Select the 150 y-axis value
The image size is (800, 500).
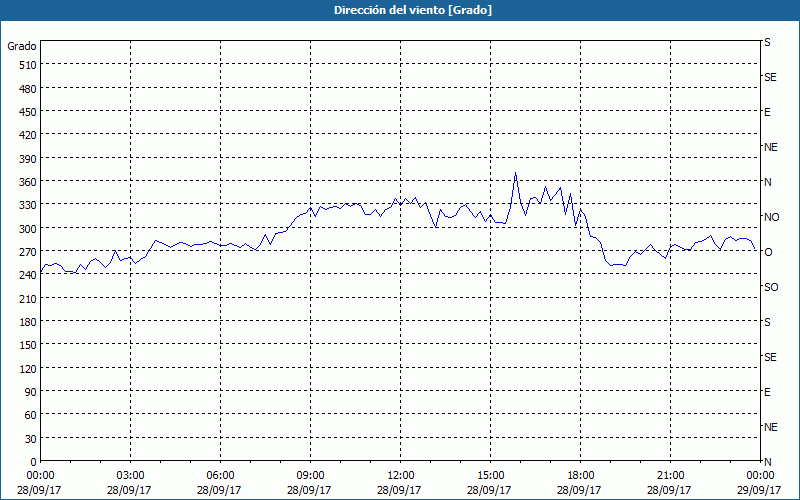pos(28,345)
